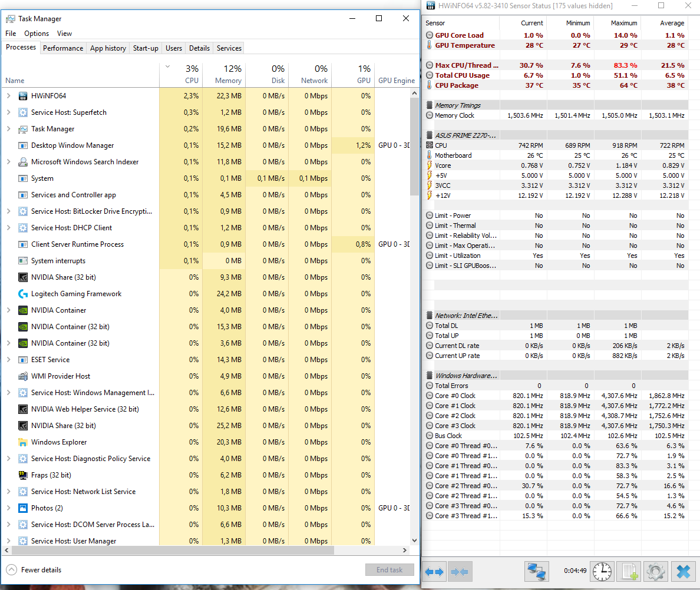Start logging with the HWiNFO log file icon
Viewport: 700px width, 590px height.
[629, 572]
